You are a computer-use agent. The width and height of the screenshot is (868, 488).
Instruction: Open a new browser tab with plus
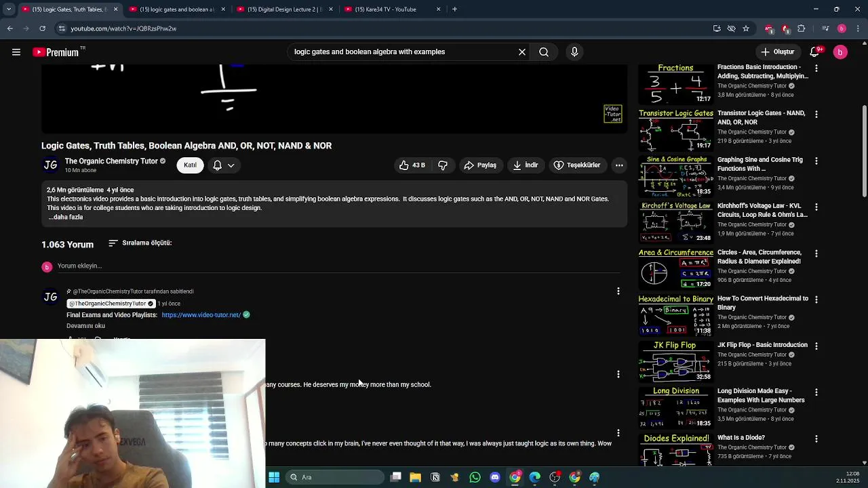[454, 9]
